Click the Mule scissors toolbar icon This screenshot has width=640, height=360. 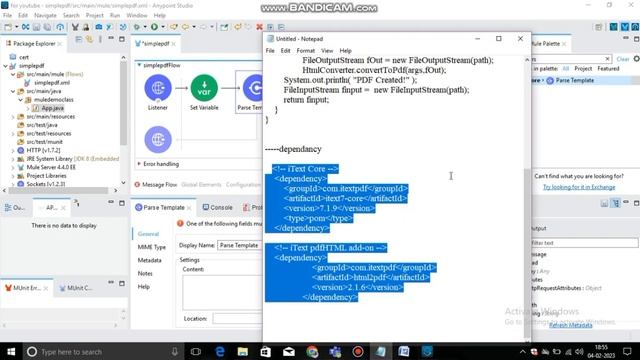pyautogui.click(x=75, y=27)
